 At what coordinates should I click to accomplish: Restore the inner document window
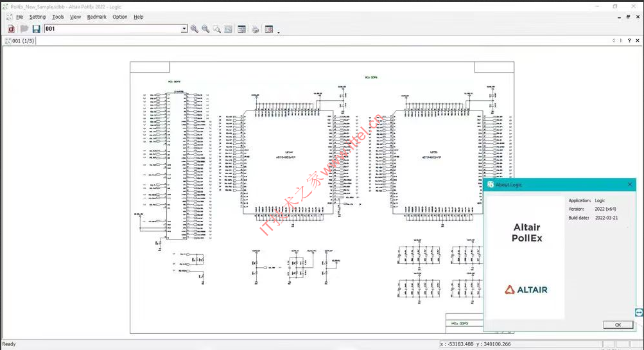628,17
